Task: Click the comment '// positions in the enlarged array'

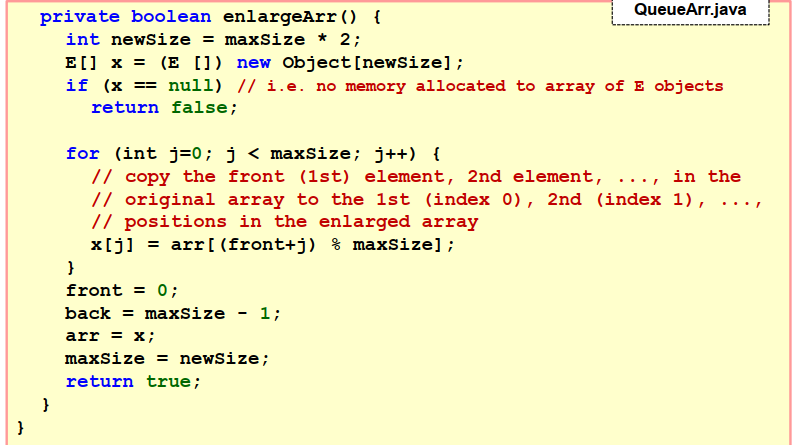Action: point(284,222)
